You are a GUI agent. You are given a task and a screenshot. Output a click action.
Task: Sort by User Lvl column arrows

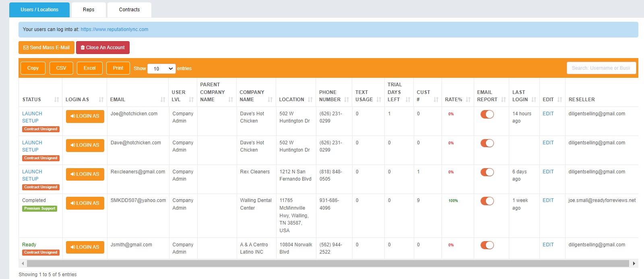191,100
